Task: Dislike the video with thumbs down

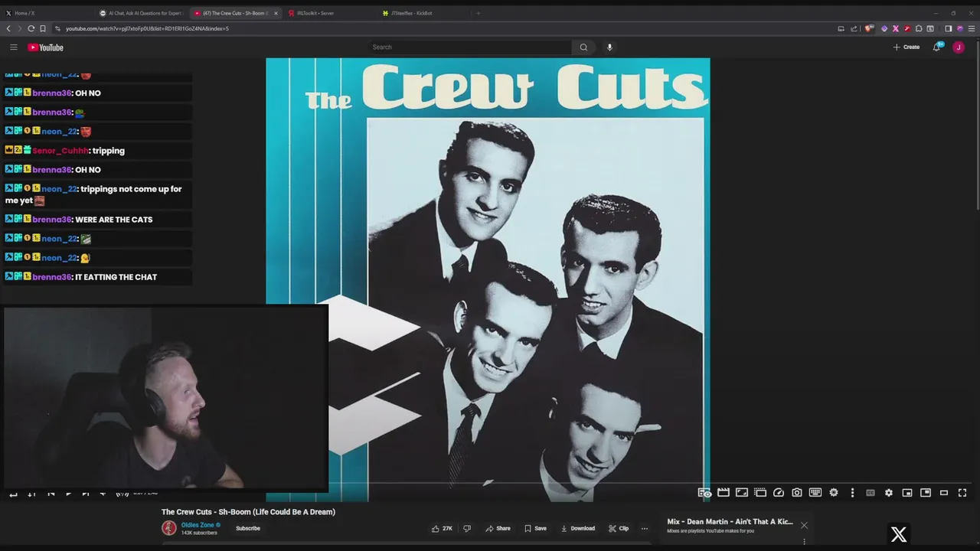Action: (x=467, y=528)
